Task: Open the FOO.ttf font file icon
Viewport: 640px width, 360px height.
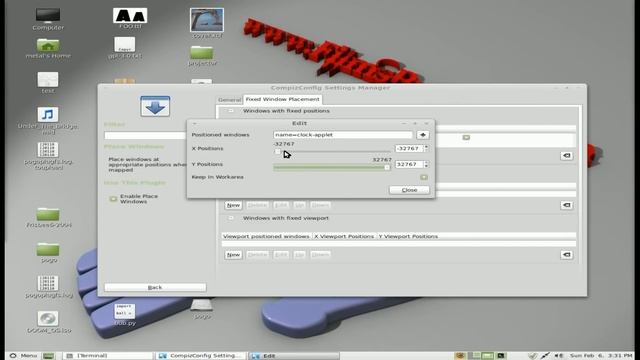Action: (130, 16)
